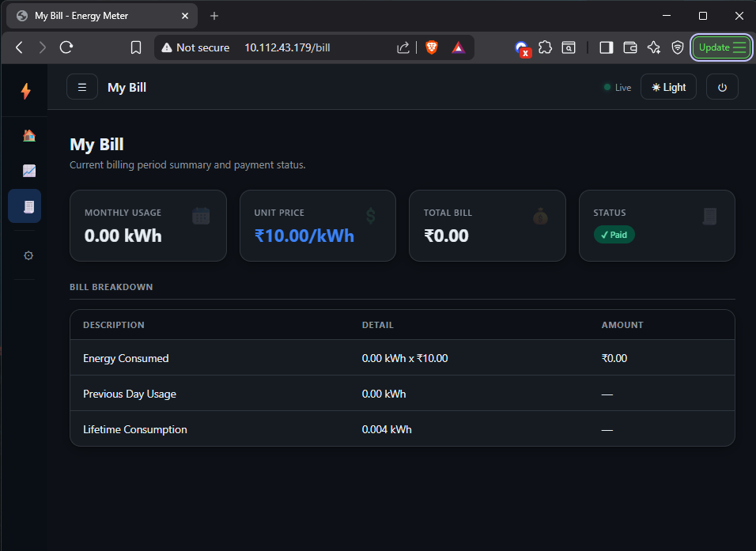
Task: Click the lightning bolt app logo
Action: point(26,91)
